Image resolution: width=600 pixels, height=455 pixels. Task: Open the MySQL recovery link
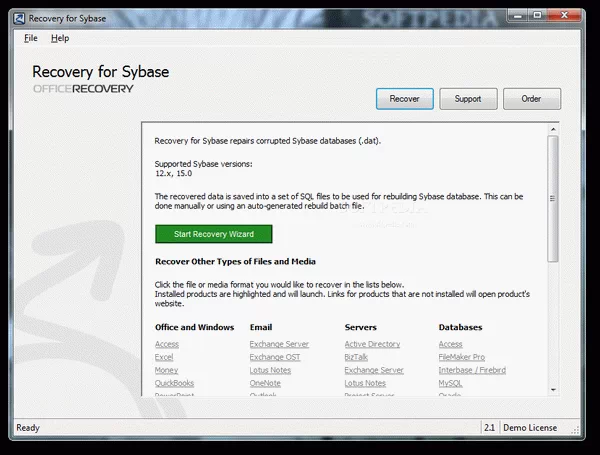(450, 383)
